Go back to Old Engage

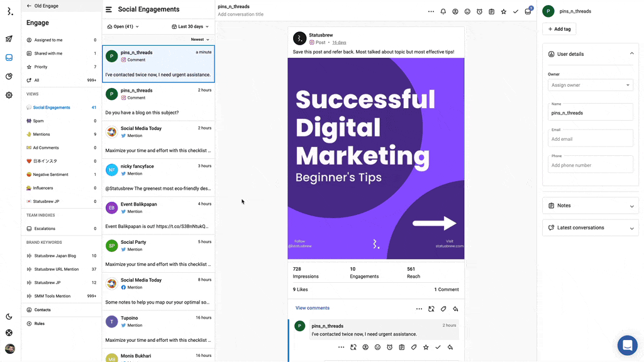click(x=42, y=6)
